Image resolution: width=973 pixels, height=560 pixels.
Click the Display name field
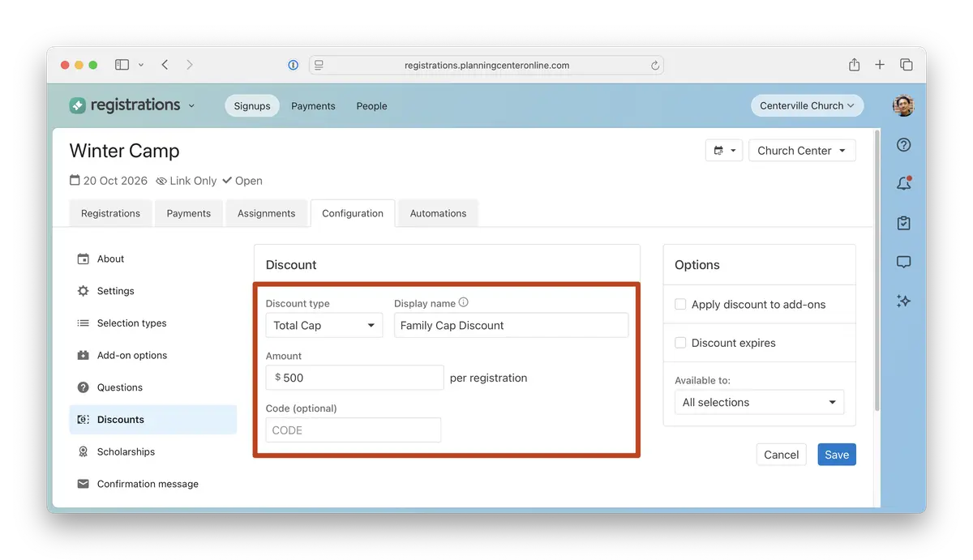coord(511,325)
